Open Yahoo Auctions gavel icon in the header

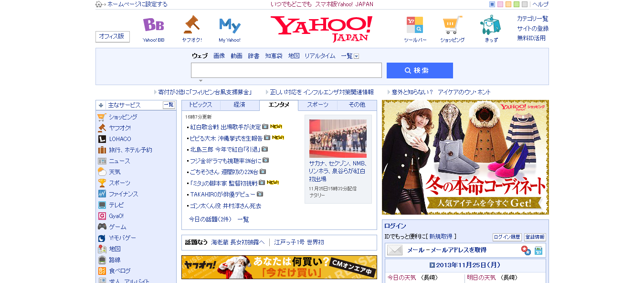(191, 25)
